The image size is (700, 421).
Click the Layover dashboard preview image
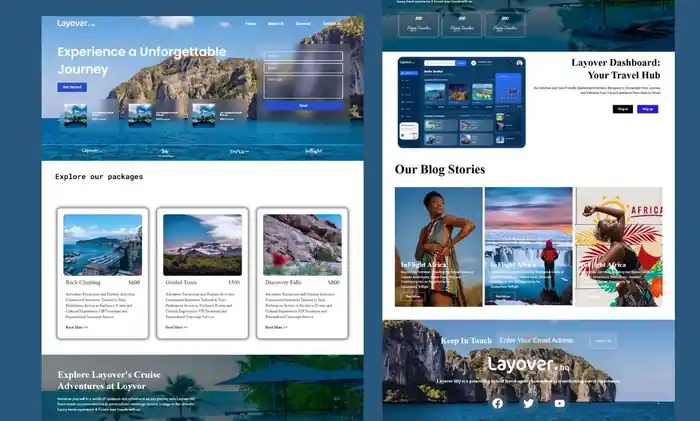click(462, 102)
